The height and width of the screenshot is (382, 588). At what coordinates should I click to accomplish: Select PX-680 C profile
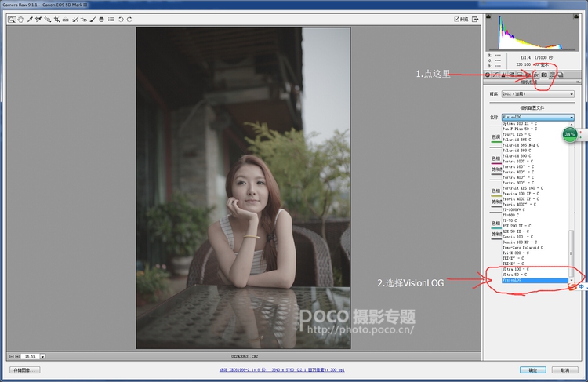click(x=535, y=215)
